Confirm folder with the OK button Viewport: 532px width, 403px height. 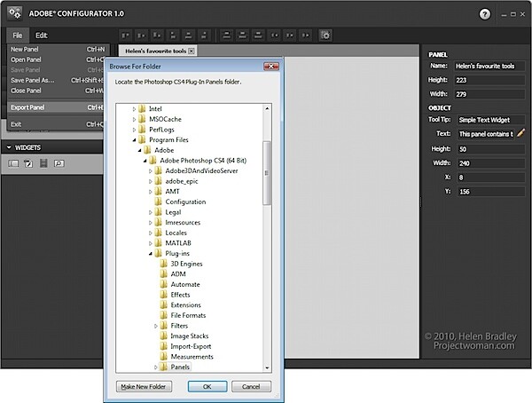pos(207,387)
